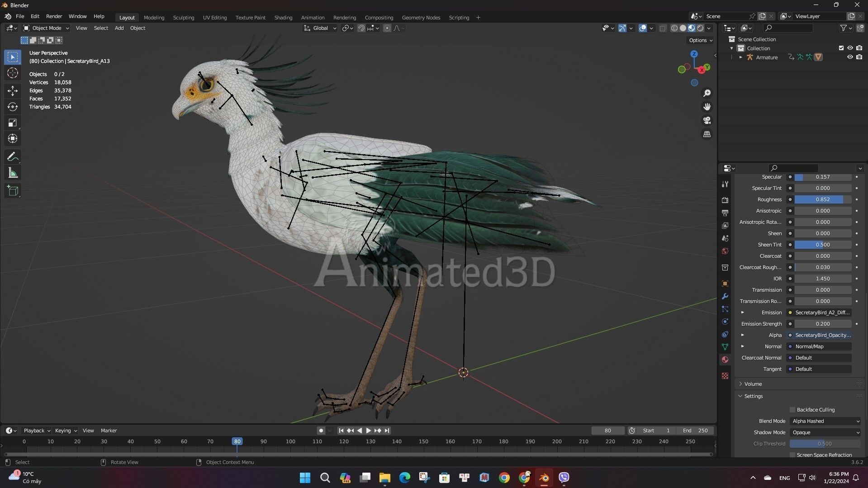Toggle X-ray display mode
The image size is (868, 488).
[663, 28]
